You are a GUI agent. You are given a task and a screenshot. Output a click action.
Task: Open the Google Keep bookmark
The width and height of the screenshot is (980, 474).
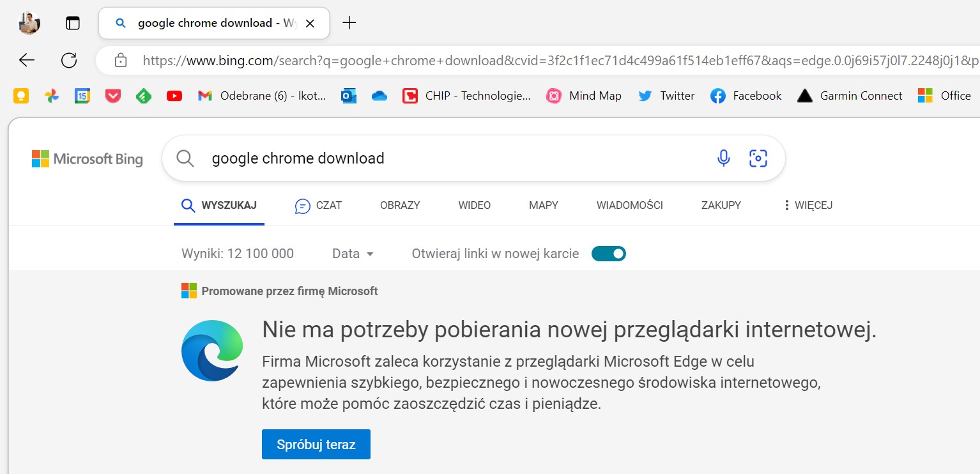[x=21, y=96]
